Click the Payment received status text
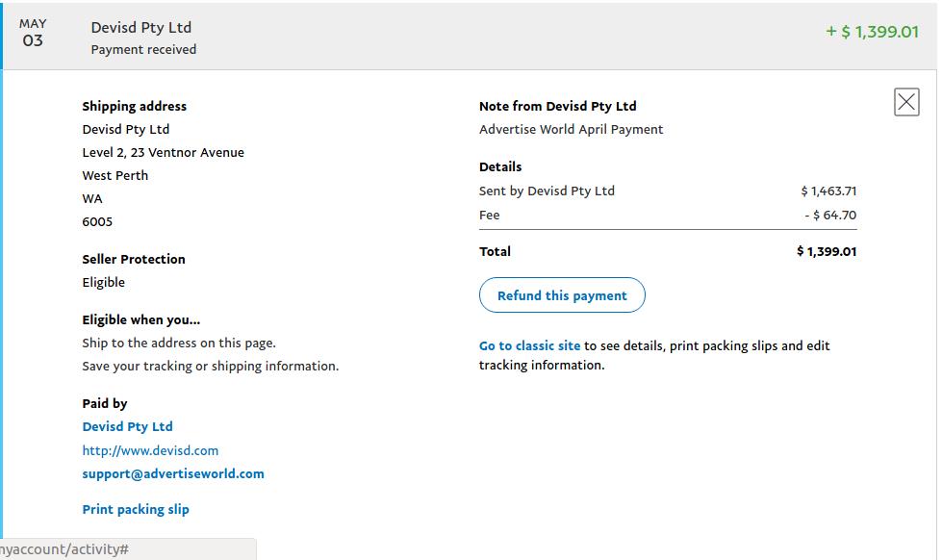Image resolution: width=942 pixels, height=560 pixels. click(143, 49)
